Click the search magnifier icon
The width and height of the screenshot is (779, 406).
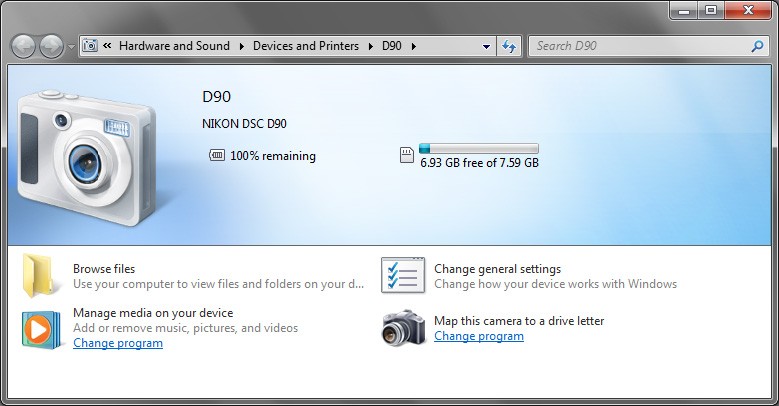pos(757,46)
